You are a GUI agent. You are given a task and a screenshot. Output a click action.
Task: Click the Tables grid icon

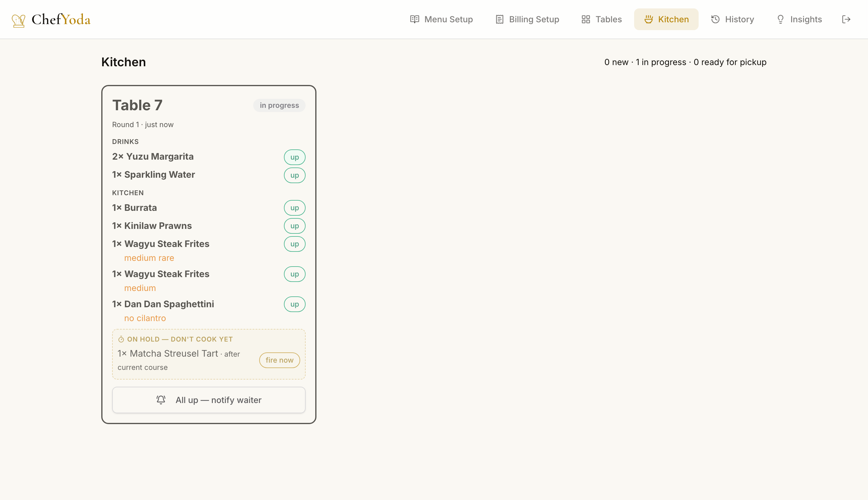pos(586,19)
